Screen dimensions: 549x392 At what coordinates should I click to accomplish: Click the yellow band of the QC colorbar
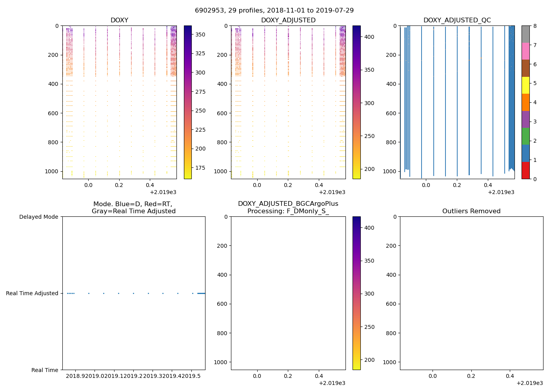pyautogui.click(x=525, y=85)
